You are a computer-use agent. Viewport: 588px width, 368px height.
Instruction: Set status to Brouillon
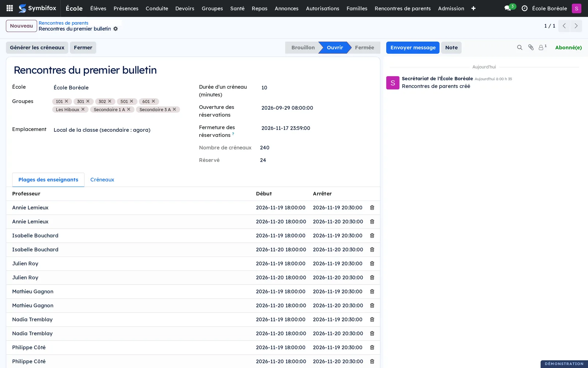[x=303, y=47]
